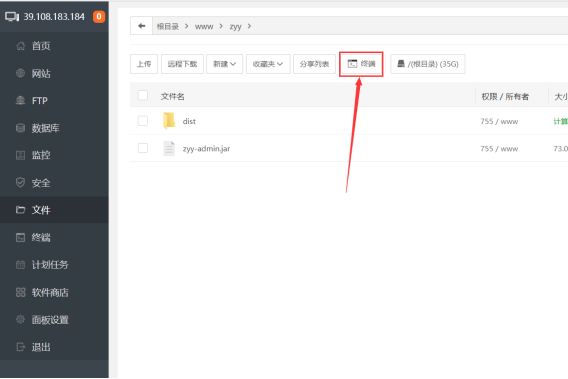Viewport: 568px width, 379px height.
Task: Click the server IP 39.108.183.184
Action: click(x=54, y=17)
